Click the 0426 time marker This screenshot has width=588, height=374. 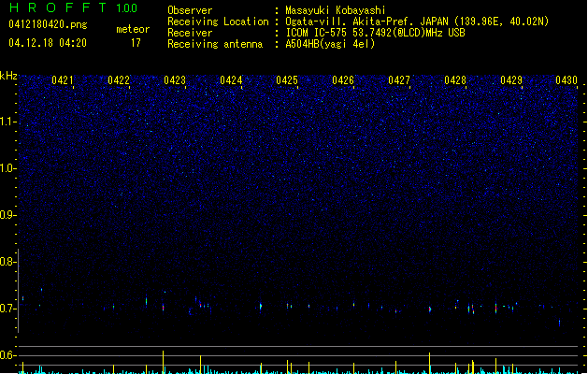(343, 80)
